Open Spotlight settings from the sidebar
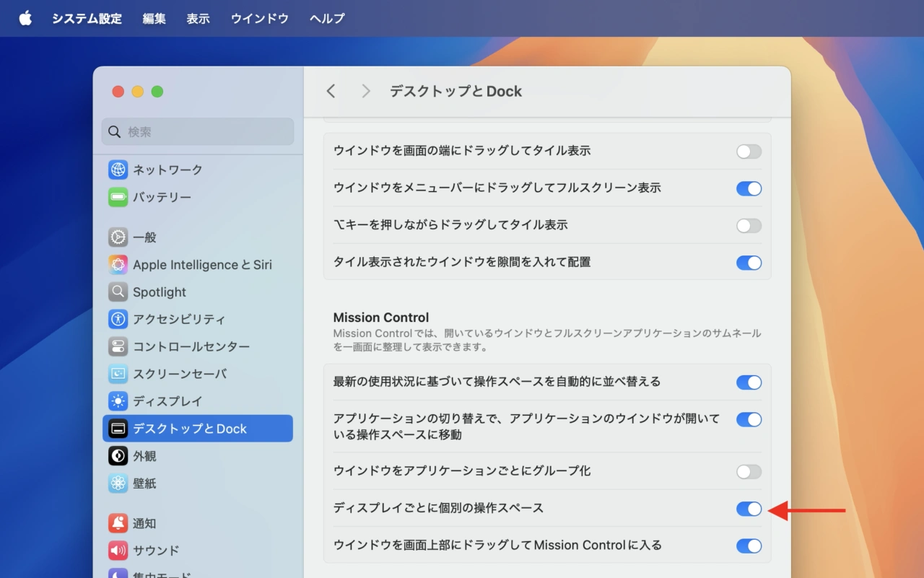The image size is (924, 578). pos(159,292)
